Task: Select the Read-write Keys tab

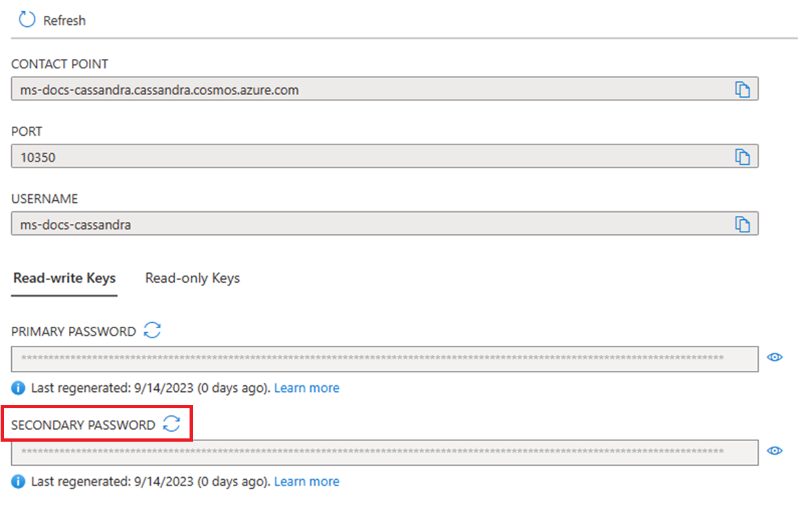Action: pyautogui.click(x=64, y=278)
